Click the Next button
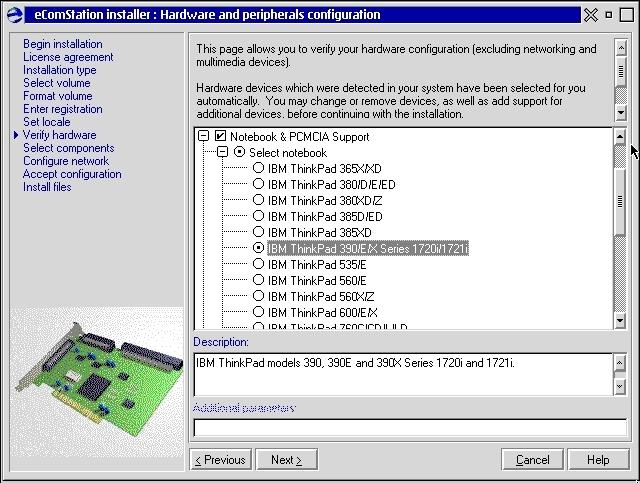The image size is (640, 483). click(x=287, y=460)
